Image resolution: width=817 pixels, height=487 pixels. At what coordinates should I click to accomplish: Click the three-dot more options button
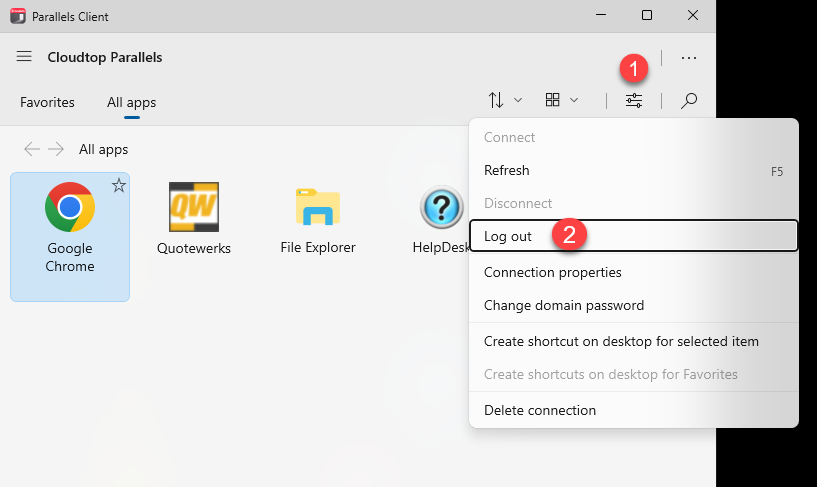[688, 58]
